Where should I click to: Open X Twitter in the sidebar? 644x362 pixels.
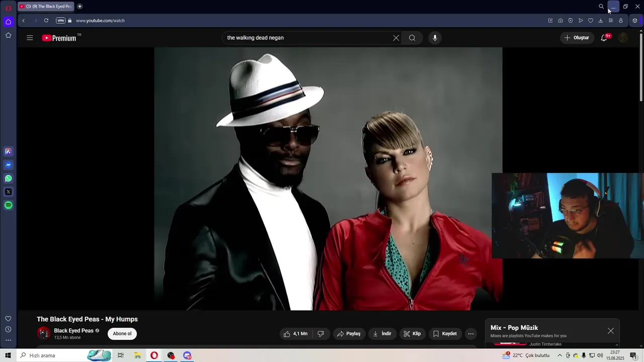point(9,192)
